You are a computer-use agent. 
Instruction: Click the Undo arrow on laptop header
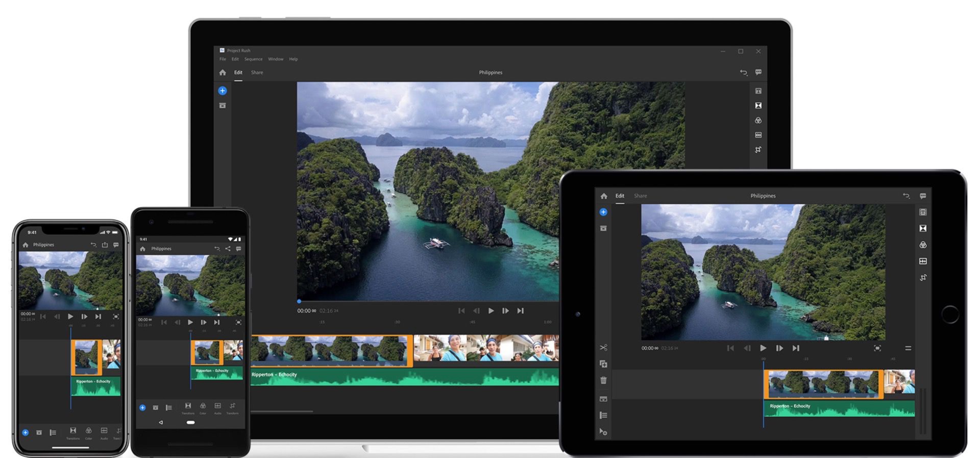pyautogui.click(x=743, y=73)
